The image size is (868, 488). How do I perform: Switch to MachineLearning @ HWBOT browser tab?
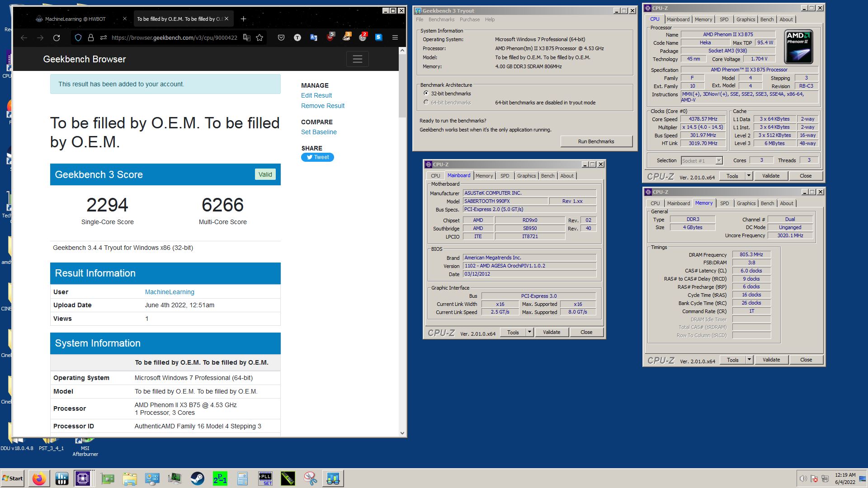pyautogui.click(x=75, y=19)
